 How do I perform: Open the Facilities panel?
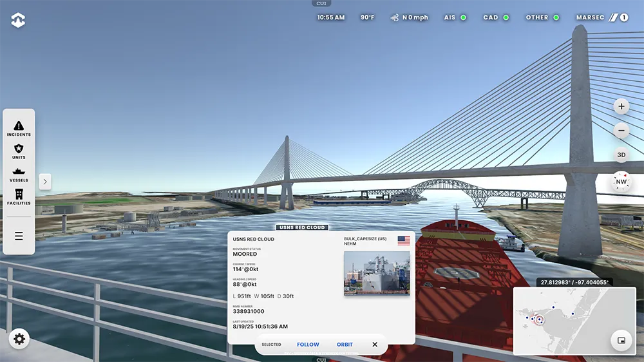click(x=19, y=197)
